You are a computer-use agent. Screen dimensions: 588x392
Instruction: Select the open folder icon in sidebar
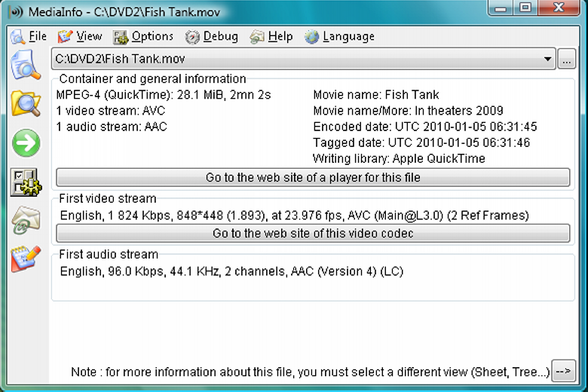[26, 104]
